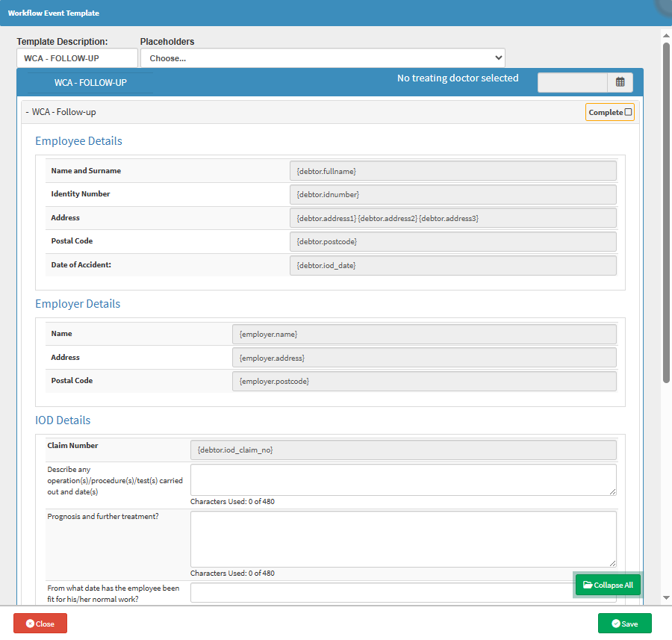The width and height of the screenshot is (672, 640).
Task: Edit the Template Description field
Action: tap(77, 58)
